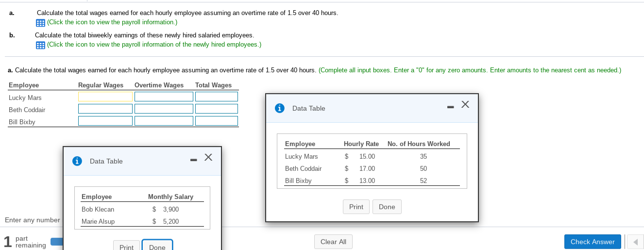Close the monthly salary Data Table dialog
The width and height of the screenshot is (644, 250).
(x=208, y=157)
